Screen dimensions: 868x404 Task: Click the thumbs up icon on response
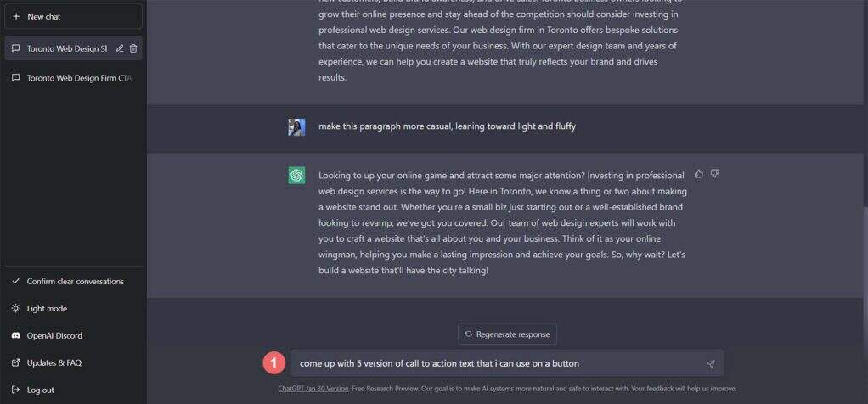(699, 174)
